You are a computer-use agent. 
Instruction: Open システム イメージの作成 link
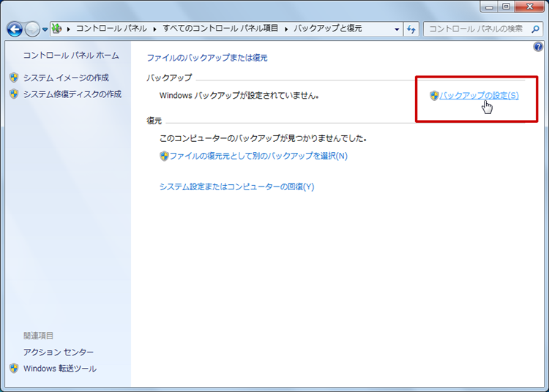[x=66, y=78]
